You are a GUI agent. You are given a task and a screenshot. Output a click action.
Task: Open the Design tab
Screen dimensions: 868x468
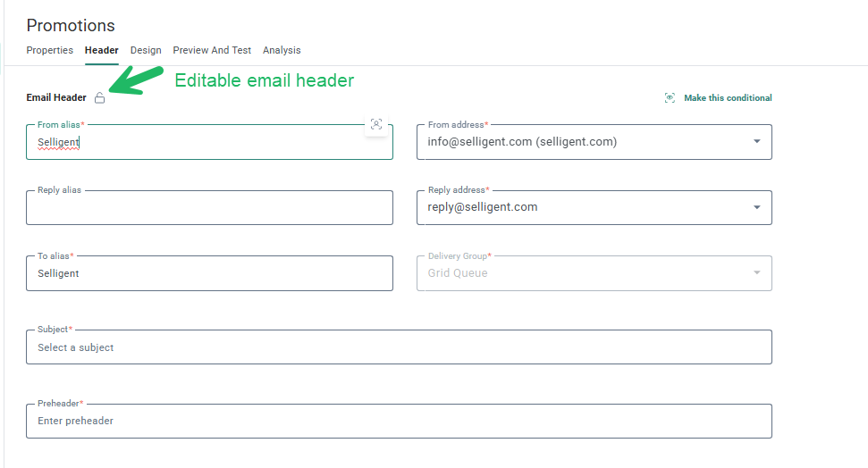tap(146, 50)
